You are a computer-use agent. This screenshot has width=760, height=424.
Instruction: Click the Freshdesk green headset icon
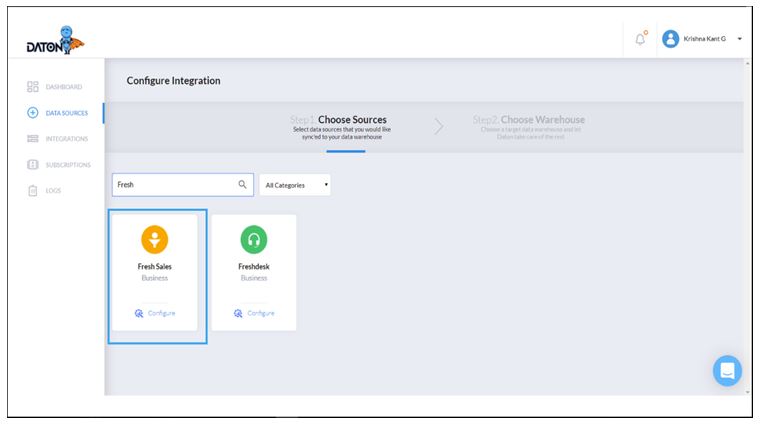[x=253, y=238]
